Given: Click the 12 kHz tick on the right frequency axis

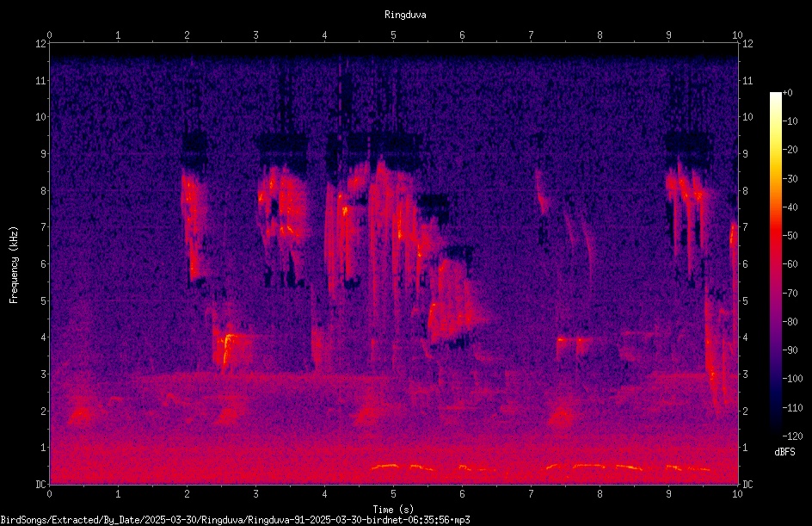Looking at the screenshot, I should (x=747, y=44).
